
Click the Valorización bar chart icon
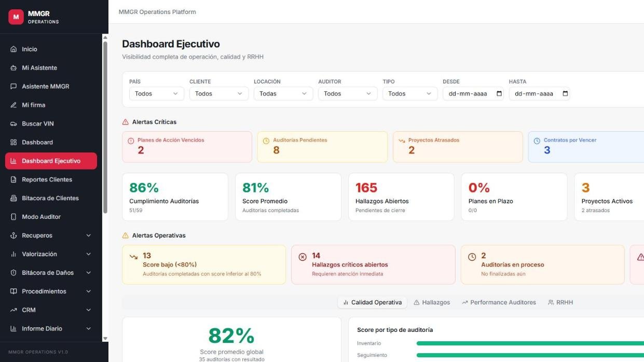tap(13, 255)
